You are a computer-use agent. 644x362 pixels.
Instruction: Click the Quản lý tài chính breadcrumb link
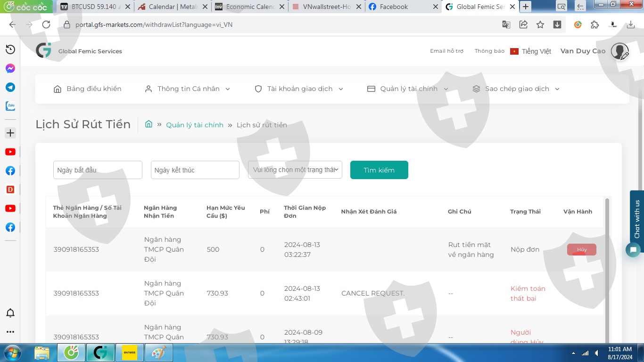[x=195, y=125]
